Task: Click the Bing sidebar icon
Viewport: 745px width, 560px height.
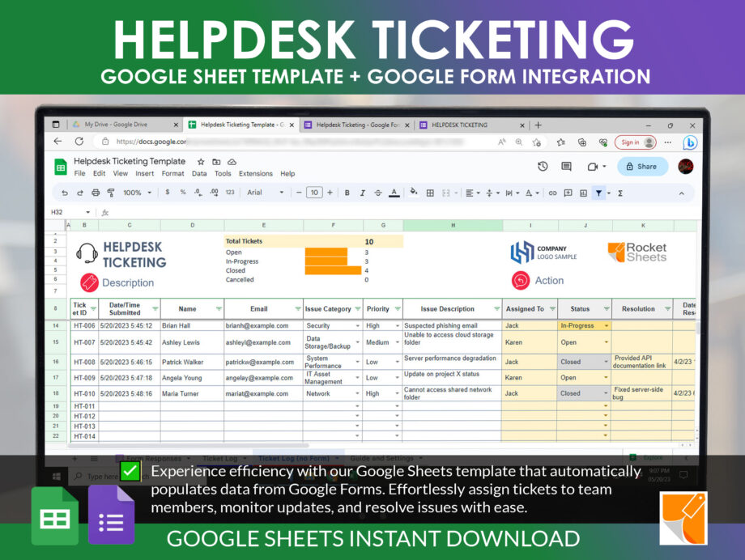Action: coord(690,142)
